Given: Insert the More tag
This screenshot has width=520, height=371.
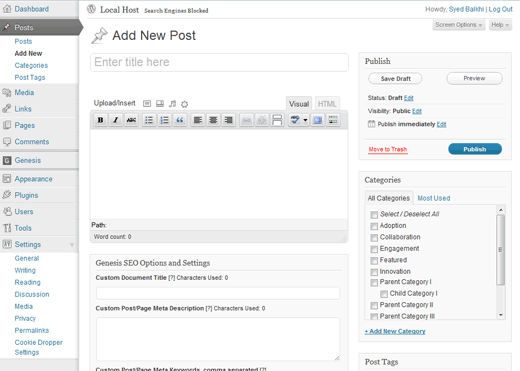Looking at the screenshot, I should (x=277, y=120).
